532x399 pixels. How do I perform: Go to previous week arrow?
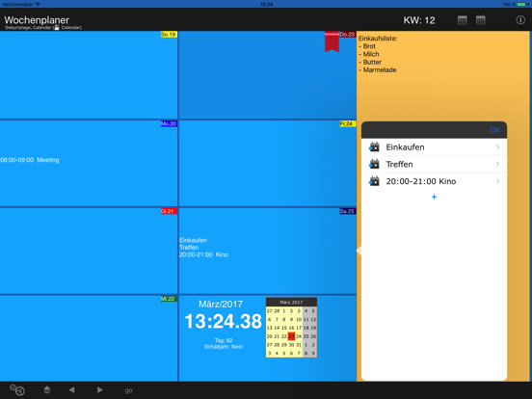pos(71,389)
